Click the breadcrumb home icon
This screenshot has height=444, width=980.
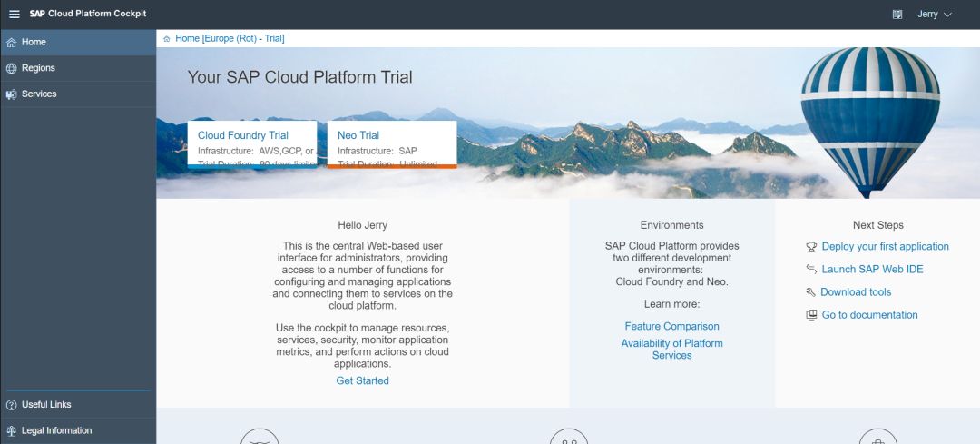(167, 39)
